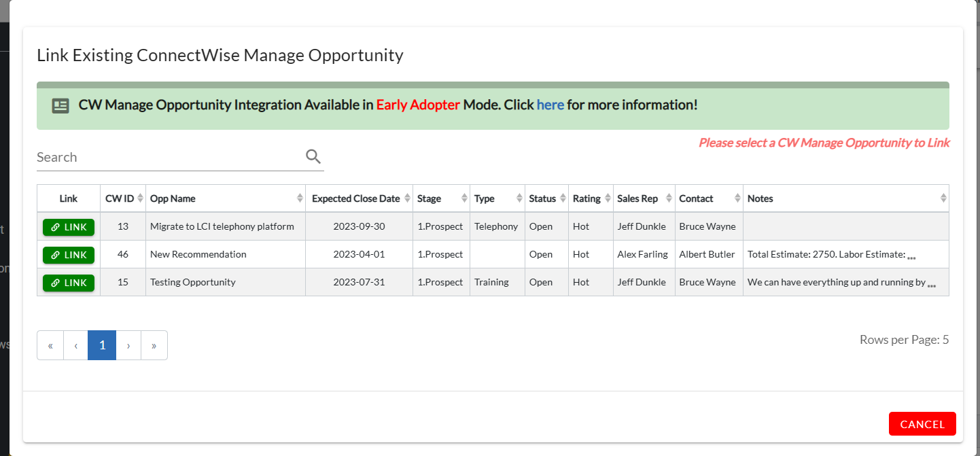Click the date cell 2023-04-01
Screen dimensions: 980x456
tap(360, 254)
